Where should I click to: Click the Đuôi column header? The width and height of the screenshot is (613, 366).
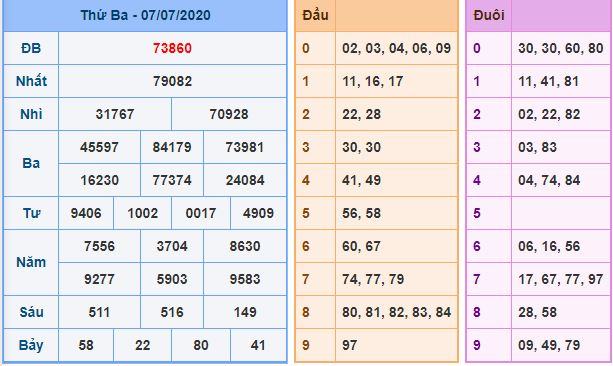point(489,16)
